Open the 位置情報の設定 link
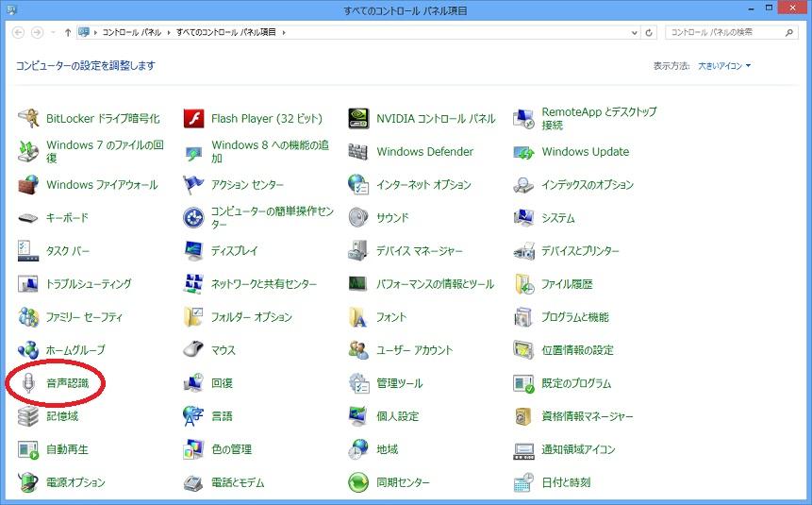Image resolution: width=812 pixels, height=505 pixels. (577, 350)
